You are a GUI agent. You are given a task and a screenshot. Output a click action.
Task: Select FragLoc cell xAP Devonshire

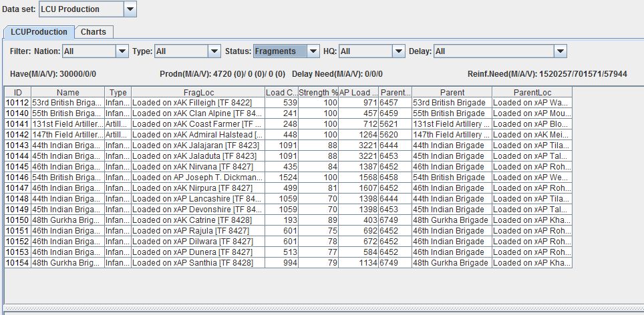pyautogui.click(x=198, y=209)
